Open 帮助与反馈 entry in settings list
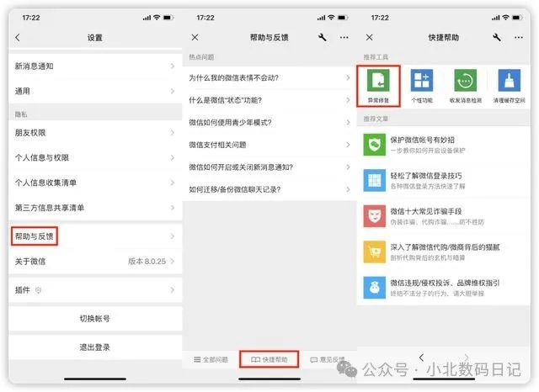Image resolution: width=539 pixels, height=392 pixels. click(95, 236)
